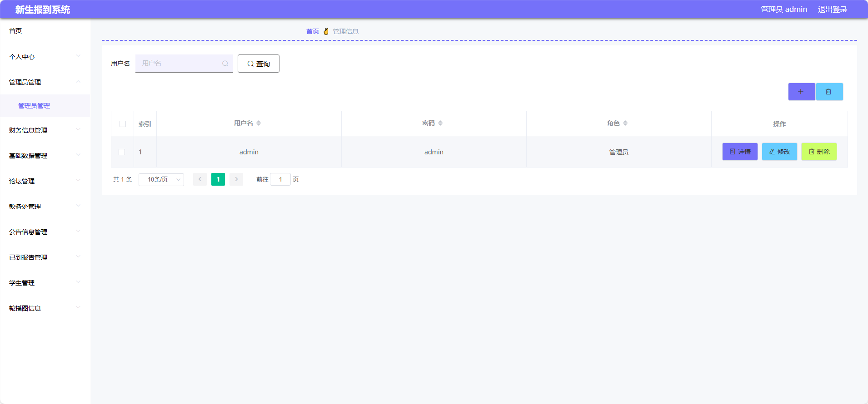Image resolution: width=868 pixels, height=404 pixels.
Task: Click the 查询 search button
Action: point(259,64)
